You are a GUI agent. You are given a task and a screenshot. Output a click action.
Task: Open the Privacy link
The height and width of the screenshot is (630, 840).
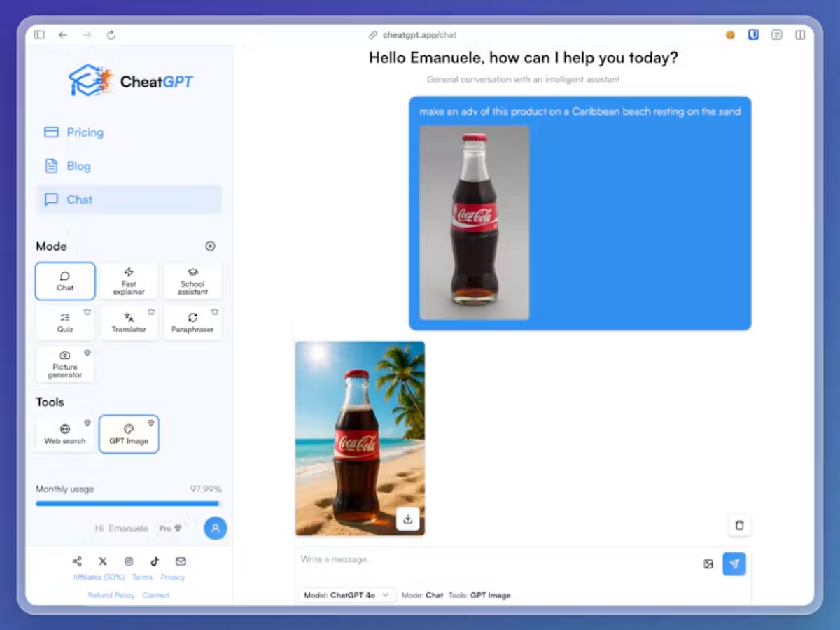[x=172, y=577]
